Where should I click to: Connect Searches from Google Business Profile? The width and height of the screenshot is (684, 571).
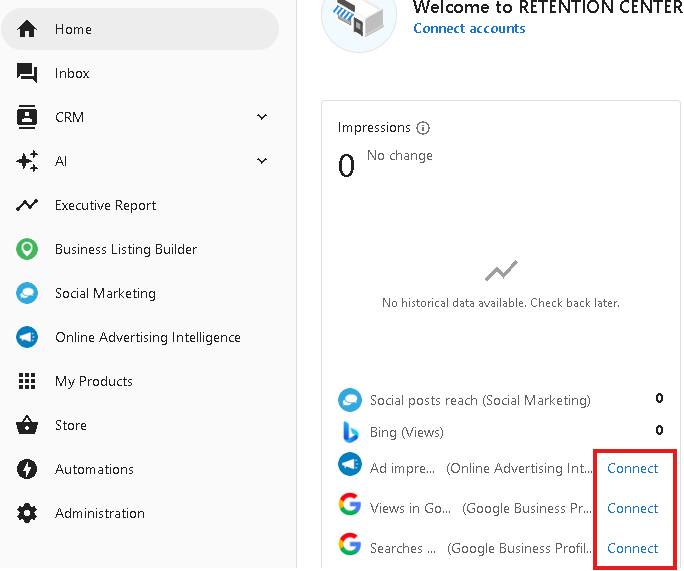coord(632,548)
